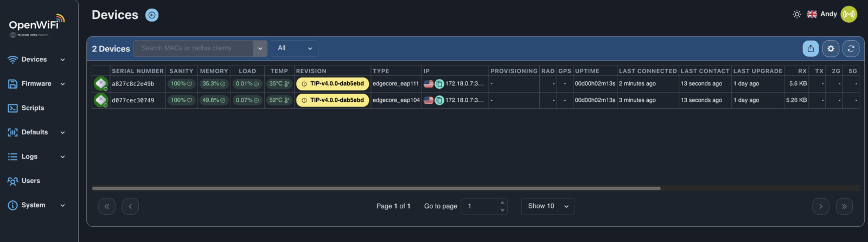Refresh the devices list
The image size is (868, 242).
click(x=851, y=48)
